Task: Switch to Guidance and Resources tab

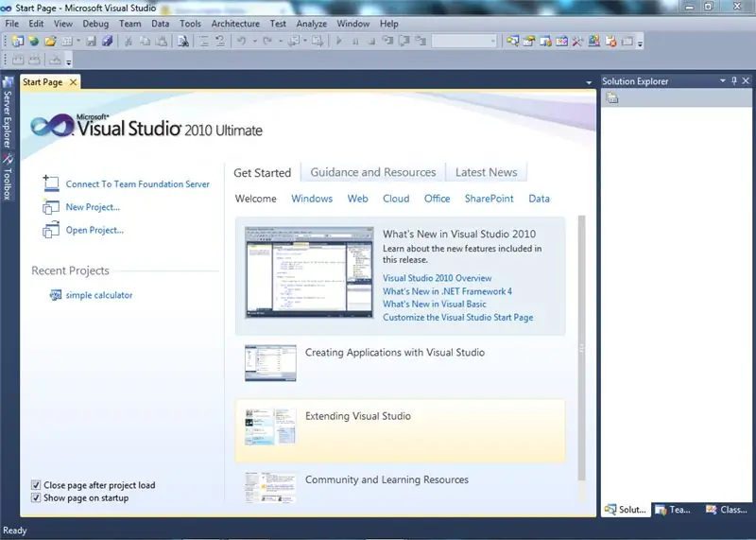Action: point(372,172)
